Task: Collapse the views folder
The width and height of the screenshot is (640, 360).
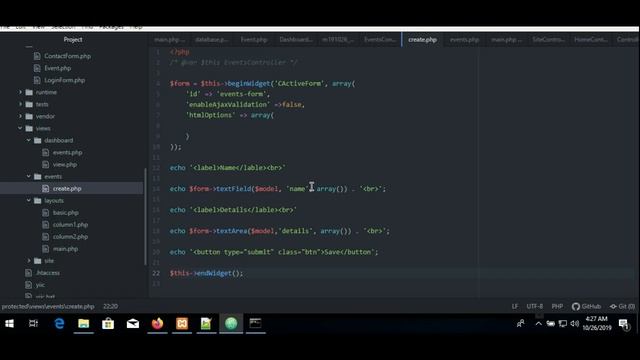Action: coord(20,128)
